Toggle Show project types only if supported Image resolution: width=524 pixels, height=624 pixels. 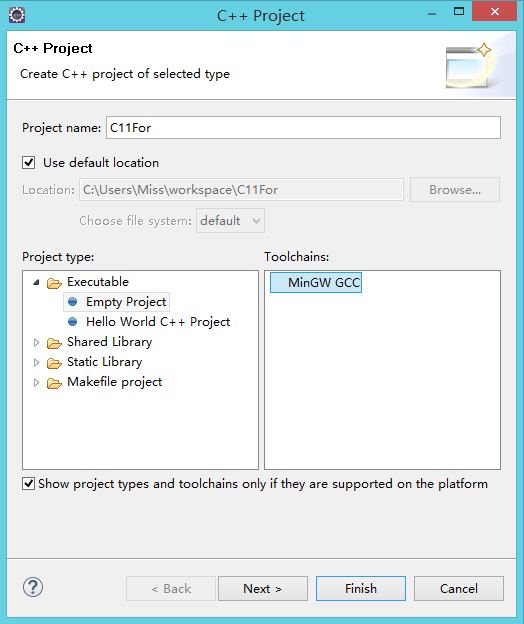tap(28, 484)
